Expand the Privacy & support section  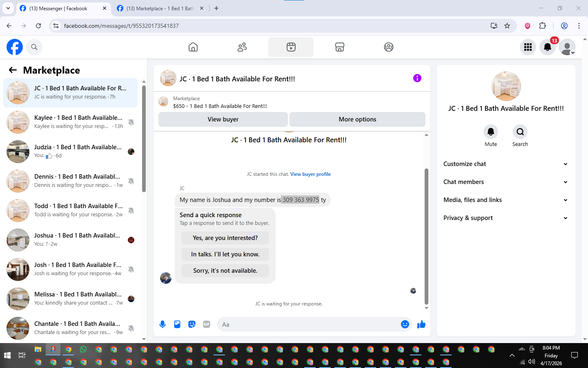pos(506,218)
